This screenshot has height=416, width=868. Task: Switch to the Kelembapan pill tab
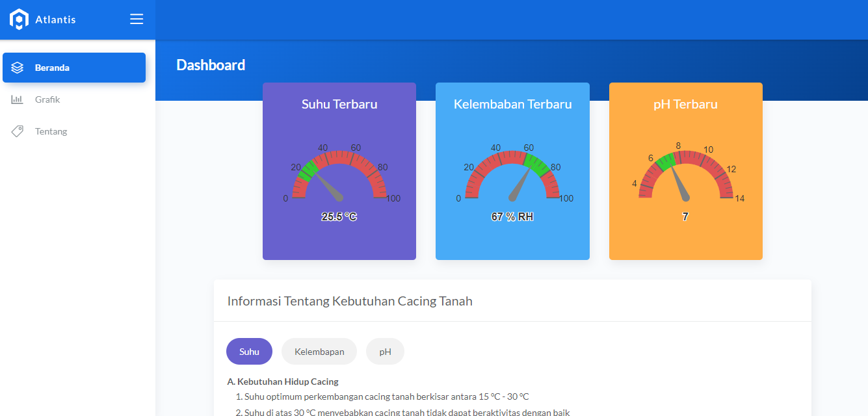pyautogui.click(x=319, y=352)
